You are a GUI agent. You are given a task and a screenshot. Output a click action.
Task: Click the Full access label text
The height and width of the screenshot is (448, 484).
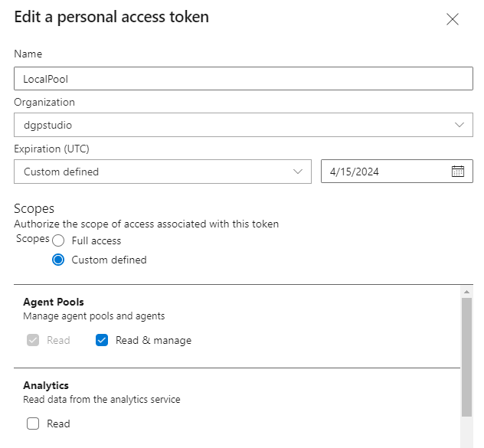(96, 240)
